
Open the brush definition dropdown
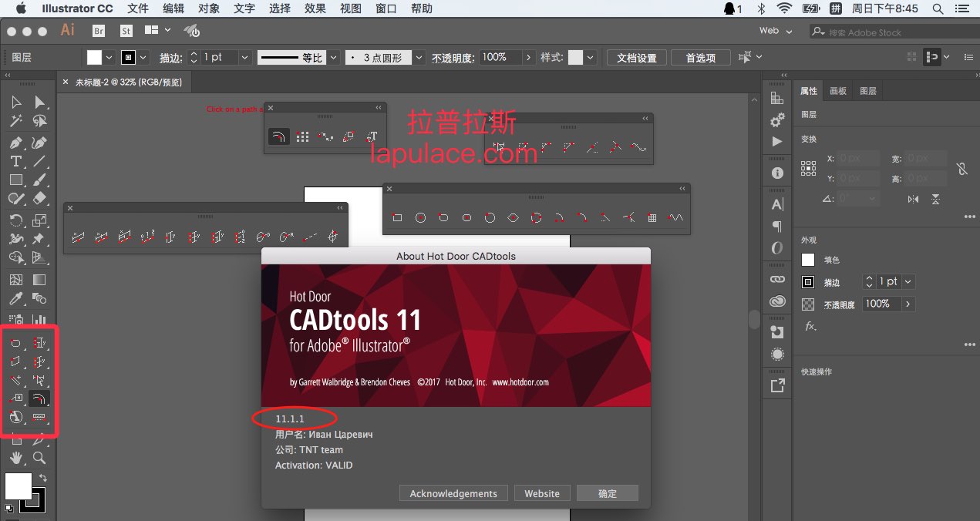coord(419,58)
